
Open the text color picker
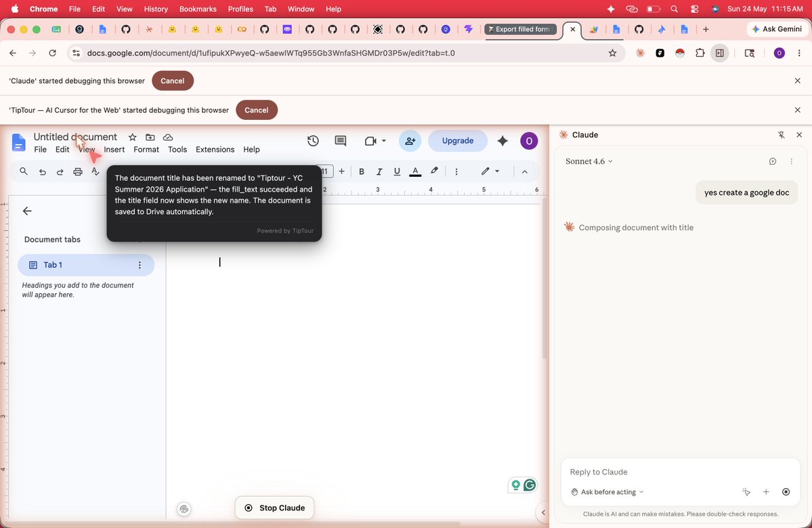click(x=415, y=171)
